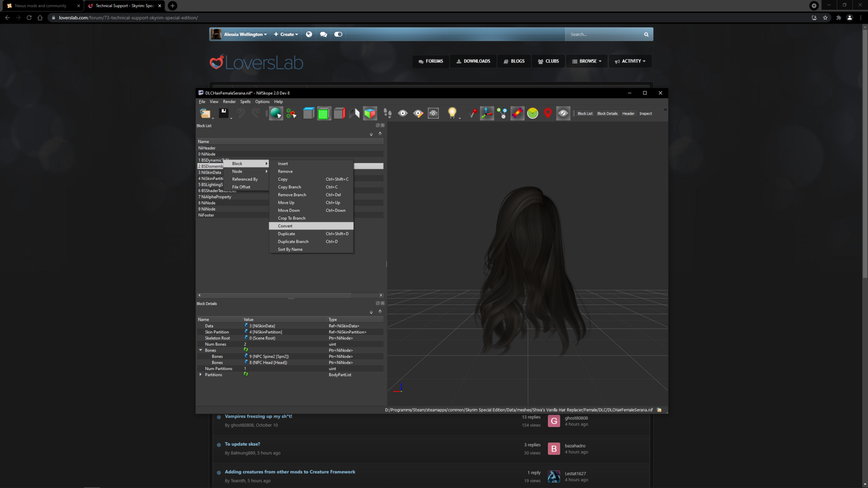Open the Render menu in NifSkope menu bar
Screen dimensions: 868x488
[x=229, y=102]
